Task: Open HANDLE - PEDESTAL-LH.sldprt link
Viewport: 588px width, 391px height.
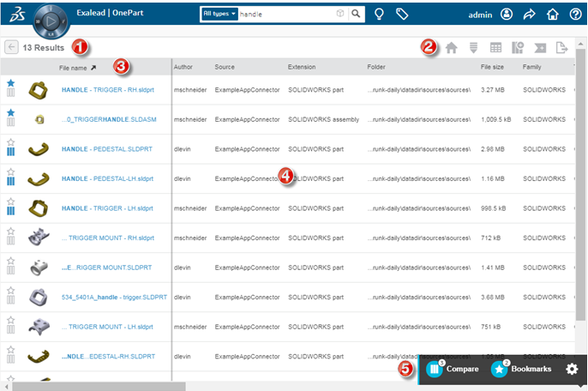Action: pyautogui.click(x=107, y=178)
